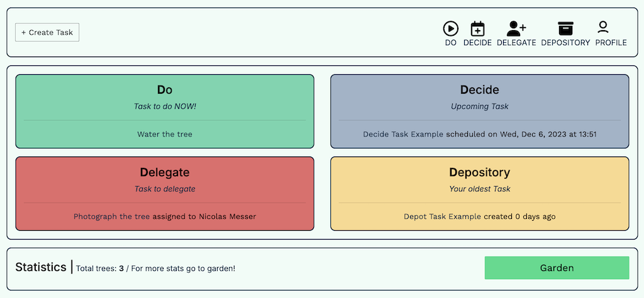Open the Depository archive box icon

tap(565, 29)
